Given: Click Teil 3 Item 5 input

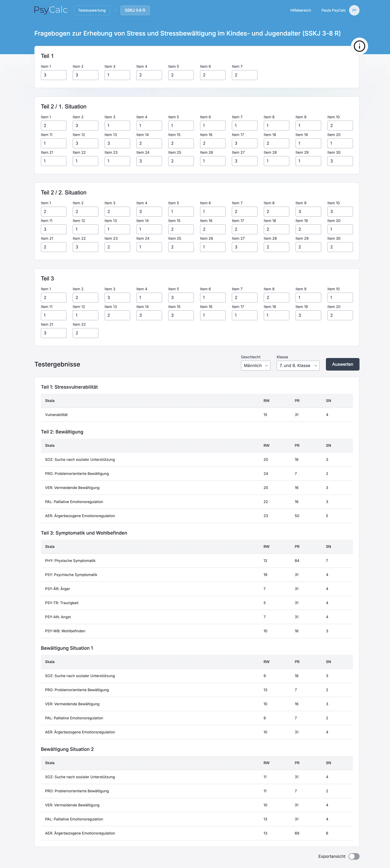Looking at the screenshot, I should point(181,298).
